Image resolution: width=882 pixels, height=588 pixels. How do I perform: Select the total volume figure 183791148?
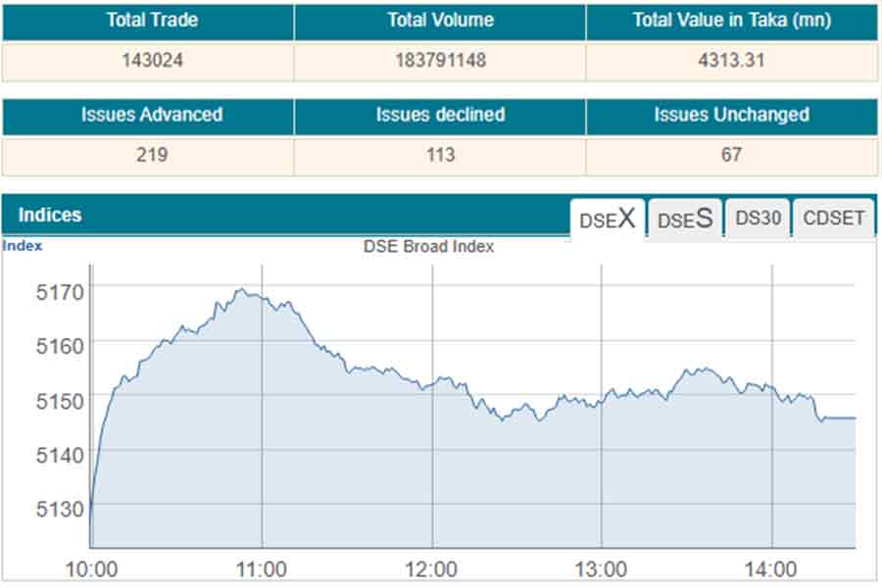click(x=440, y=61)
